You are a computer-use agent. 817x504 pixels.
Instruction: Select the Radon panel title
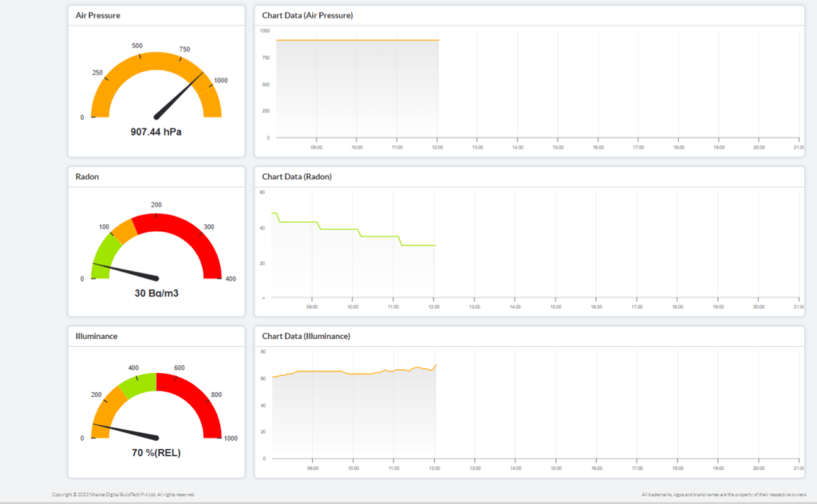87,176
